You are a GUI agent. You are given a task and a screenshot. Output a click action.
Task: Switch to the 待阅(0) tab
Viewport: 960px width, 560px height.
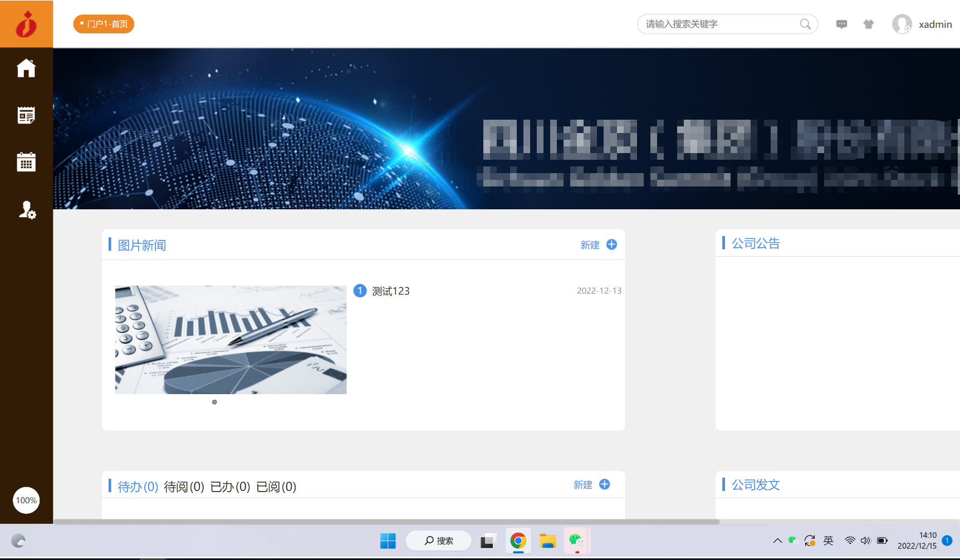pos(184,487)
